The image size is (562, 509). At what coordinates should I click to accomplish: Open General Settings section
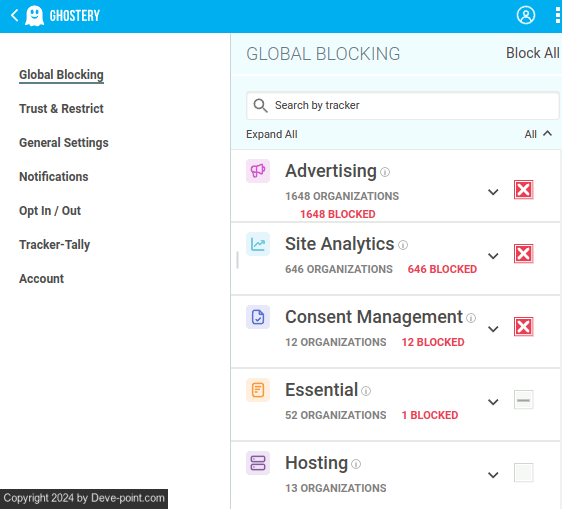pos(64,143)
